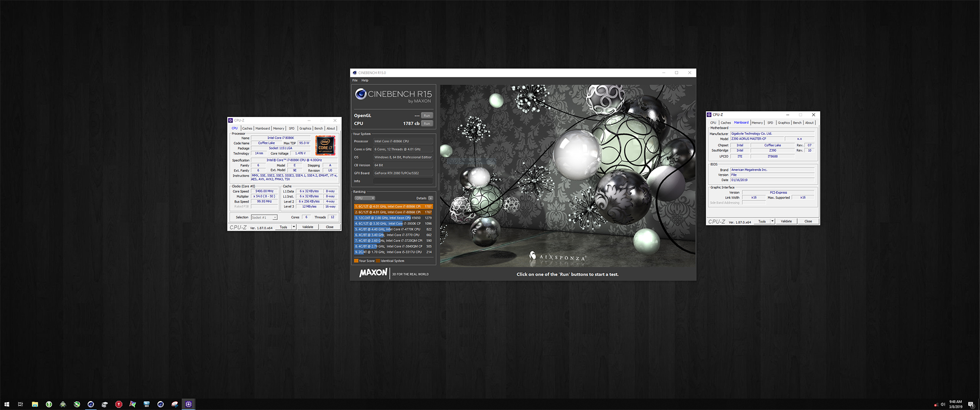Click Validate button in left CPU-Z window
The width and height of the screenshot is (980, 410).
click(308, 227)
